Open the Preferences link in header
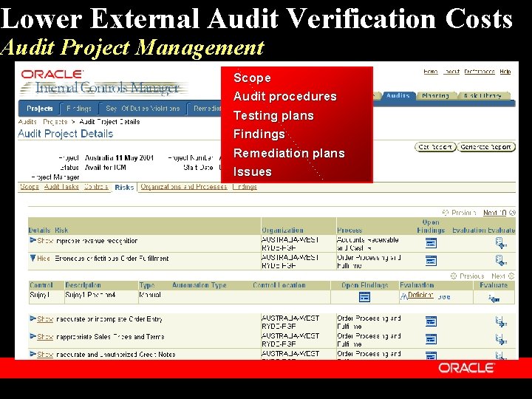Image resolution: width=532 pixels, height=399 pixels. point(480,72)
